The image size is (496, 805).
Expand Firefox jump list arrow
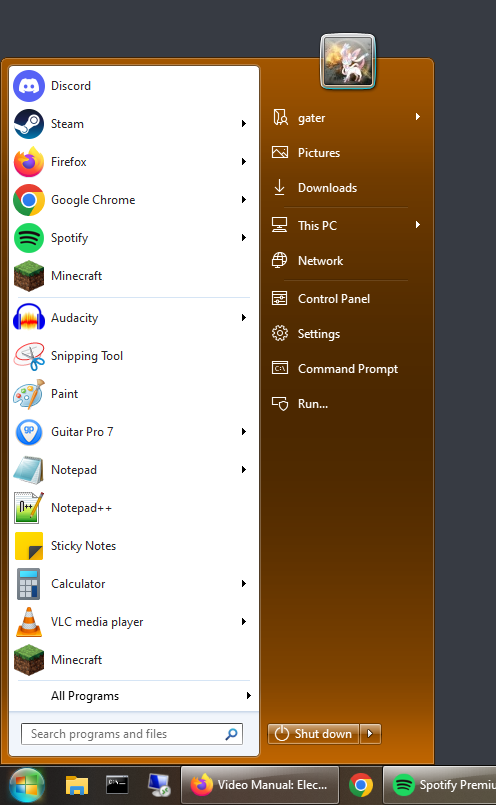point(244,162)
